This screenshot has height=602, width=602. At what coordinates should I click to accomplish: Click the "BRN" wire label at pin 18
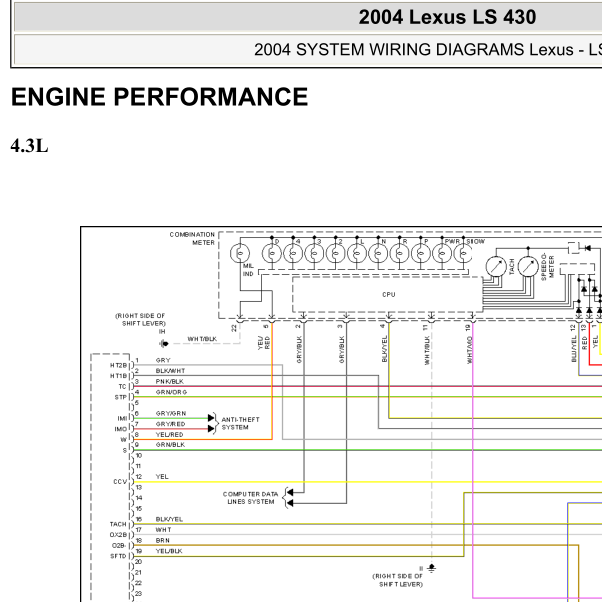[x=162, y=540]
